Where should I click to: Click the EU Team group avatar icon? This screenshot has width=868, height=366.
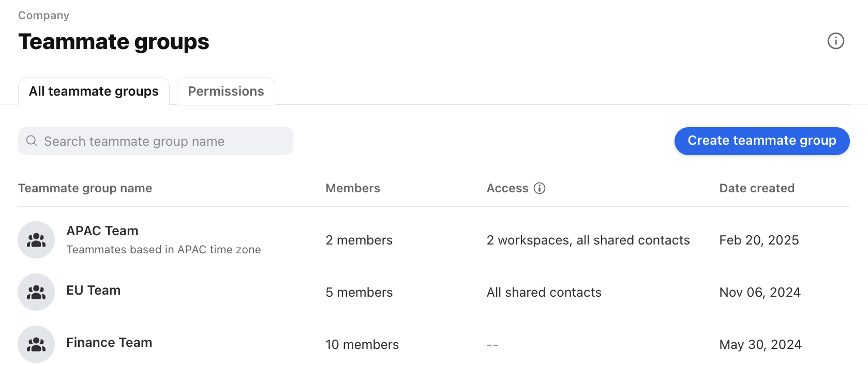tap(36, 292)
